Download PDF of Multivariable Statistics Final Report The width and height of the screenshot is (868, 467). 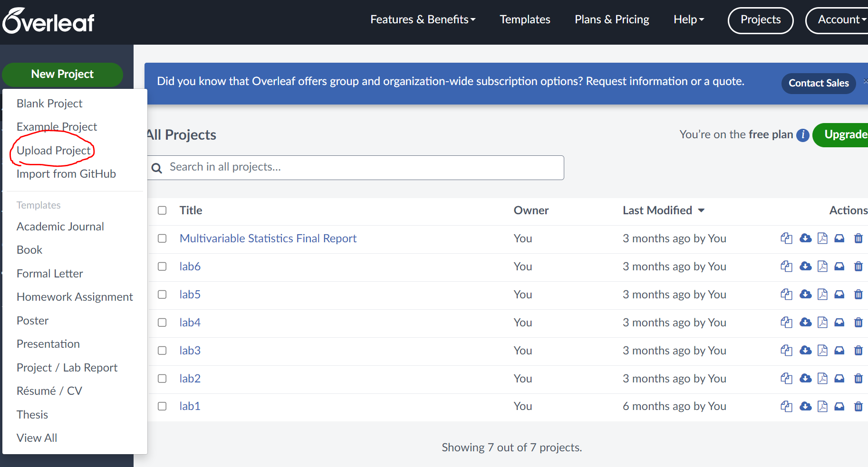point(822,238)
